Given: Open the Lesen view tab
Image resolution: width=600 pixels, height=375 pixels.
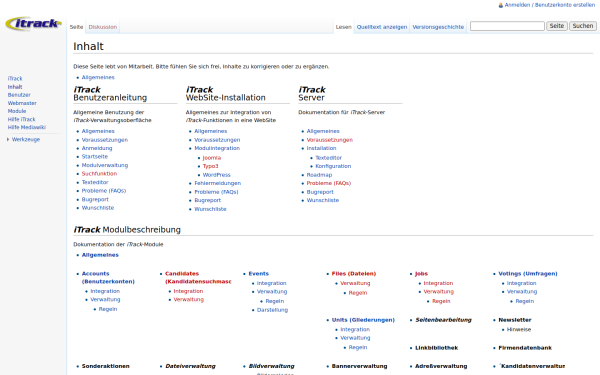Looking at the screenshot, I should click(343, 27).
